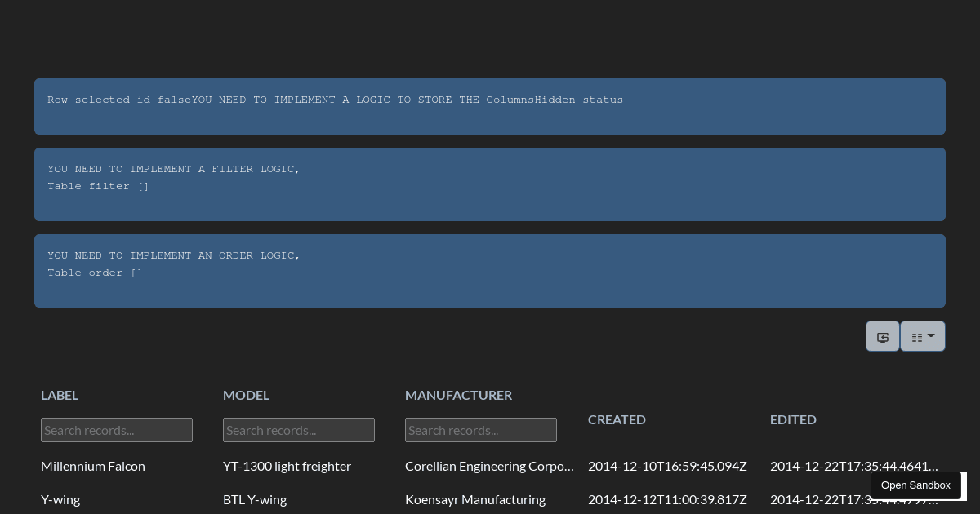Image resolution: width=980 pixels, height=514 pixels.
Task: Sort the table by LABEL column
Action: point(60,395)
